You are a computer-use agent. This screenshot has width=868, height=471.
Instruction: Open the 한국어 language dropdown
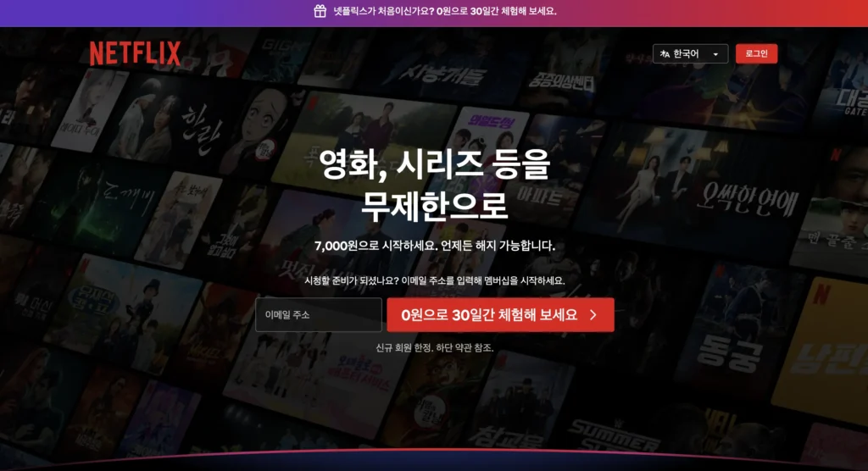[x=690, y=53]
